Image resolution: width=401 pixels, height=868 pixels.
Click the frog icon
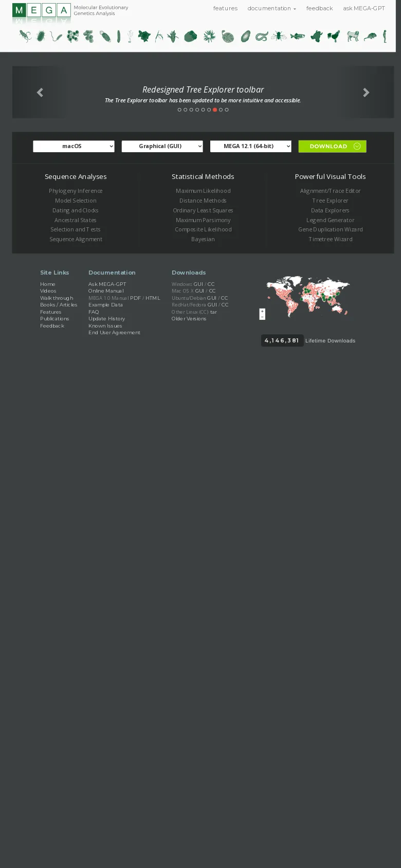(316, 36)
